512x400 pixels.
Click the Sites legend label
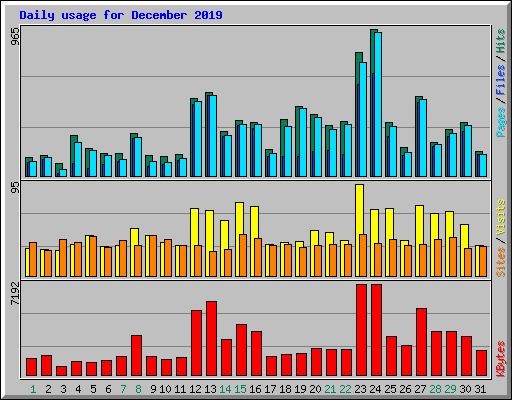tap(501, 262)
